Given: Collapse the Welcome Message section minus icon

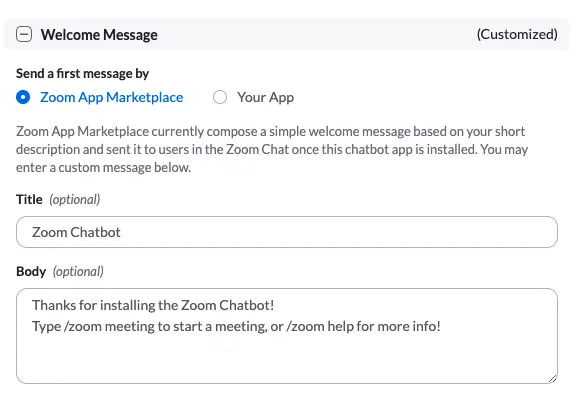Looking at the screenshot, I should click(24, 35).
